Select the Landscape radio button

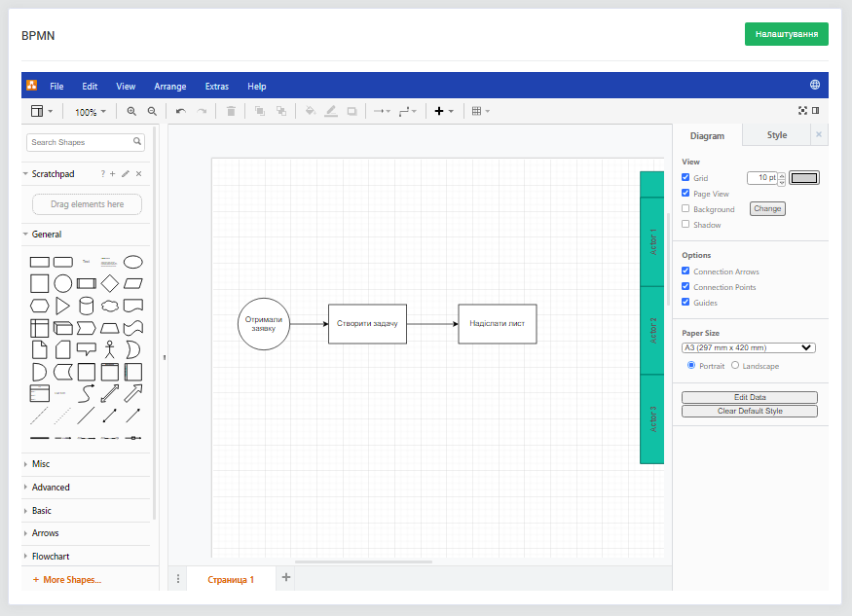(x=735, y=366)
